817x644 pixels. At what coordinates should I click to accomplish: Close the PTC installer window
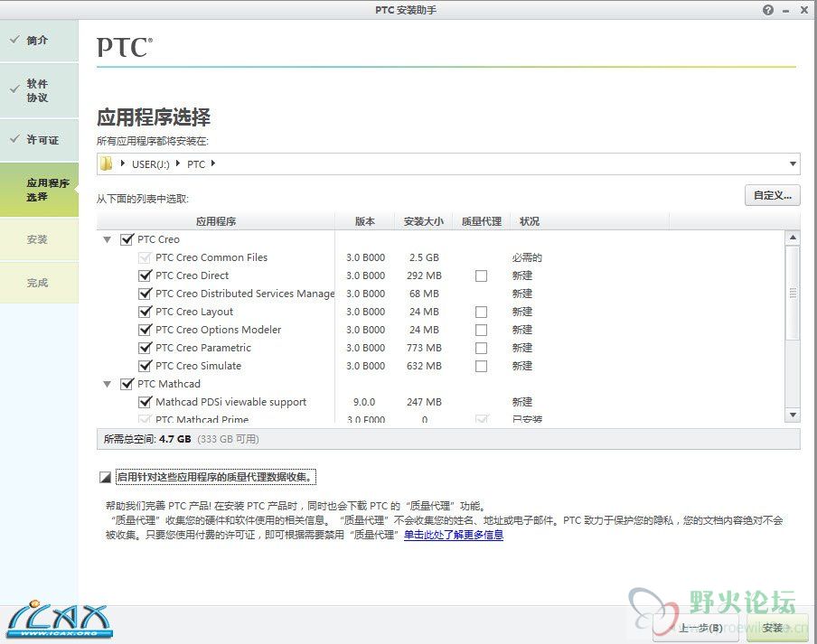(804, 10)
